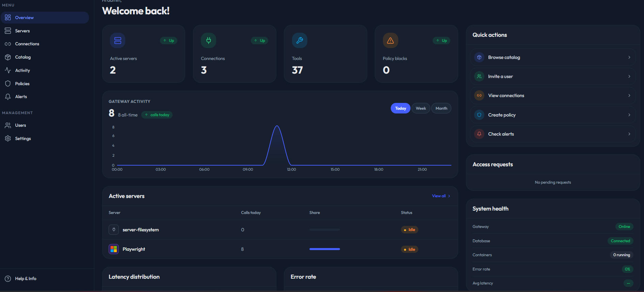
Task: Click the calls today badge
Action: pyautogui.click(x=157, y=115)
